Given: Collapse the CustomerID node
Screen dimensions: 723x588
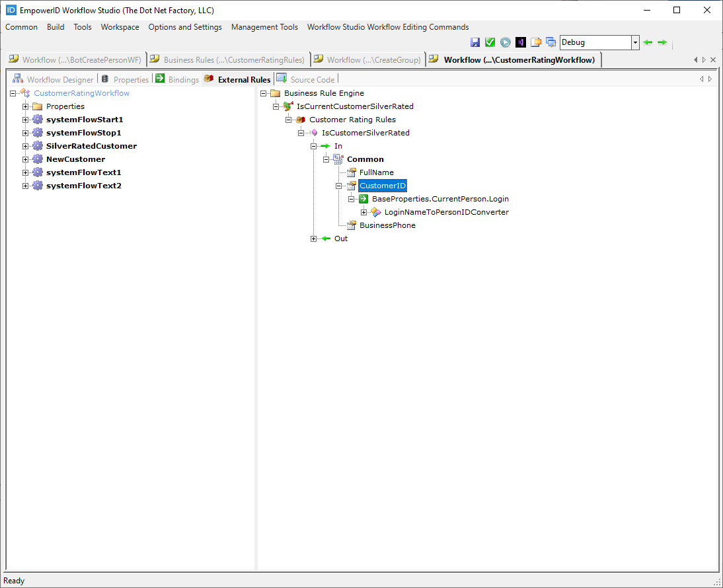Looking at the screenshot, I should pos(339,186).
